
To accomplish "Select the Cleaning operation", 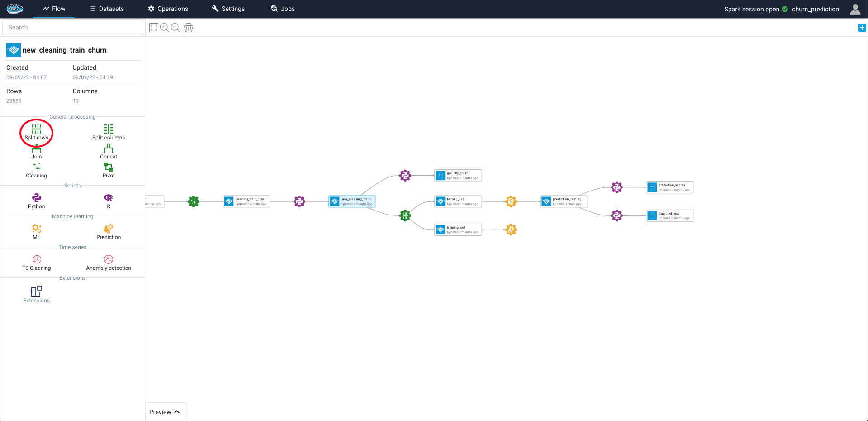I will (36, 170).
